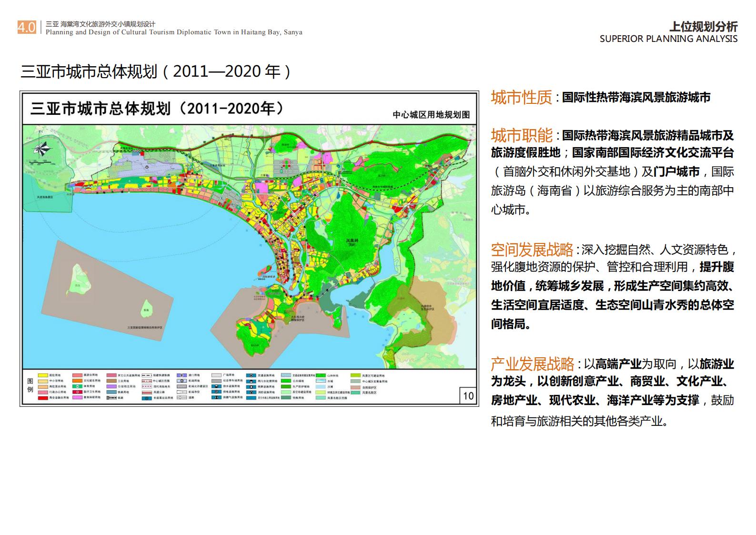Click the 产业发展战略 orange heading
756x535 pixels.
[532, 364]
